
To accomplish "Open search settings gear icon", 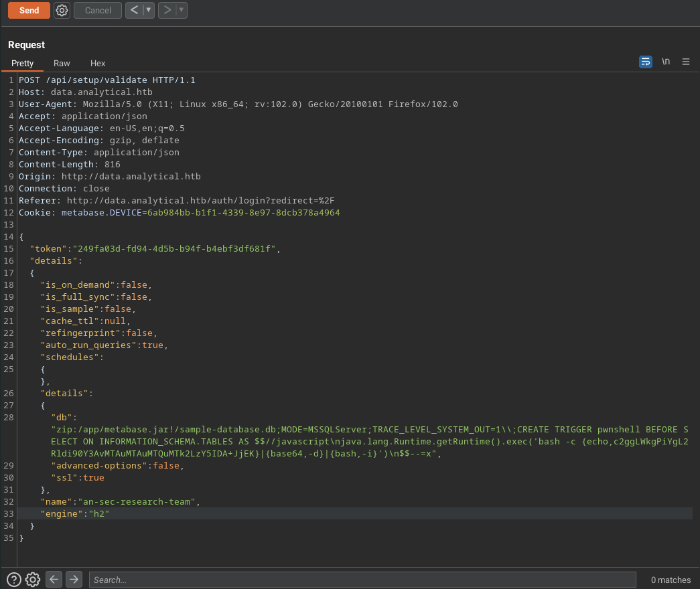I will tap(33, 580).
